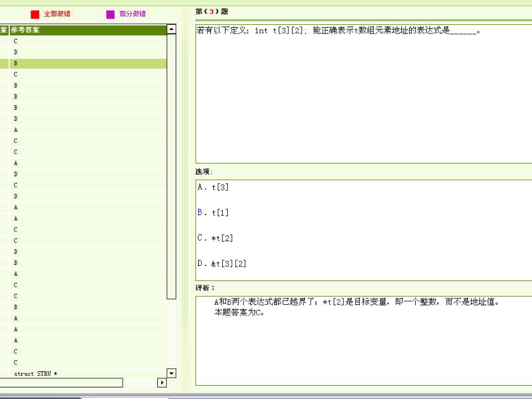Select the 全部做错 legend label
Image resolution: width=532 pixels, height=399 pixels.
pyautogui.click(x=57, y=14)
